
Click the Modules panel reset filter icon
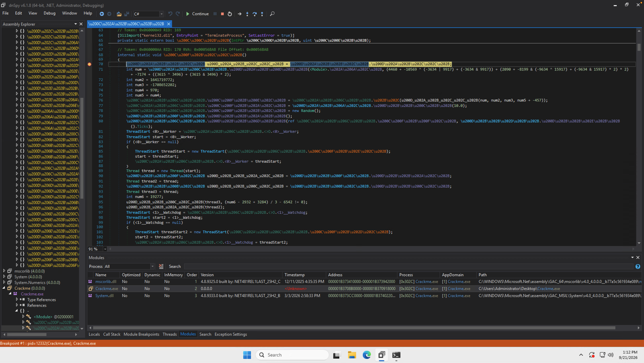coord(161,266)
